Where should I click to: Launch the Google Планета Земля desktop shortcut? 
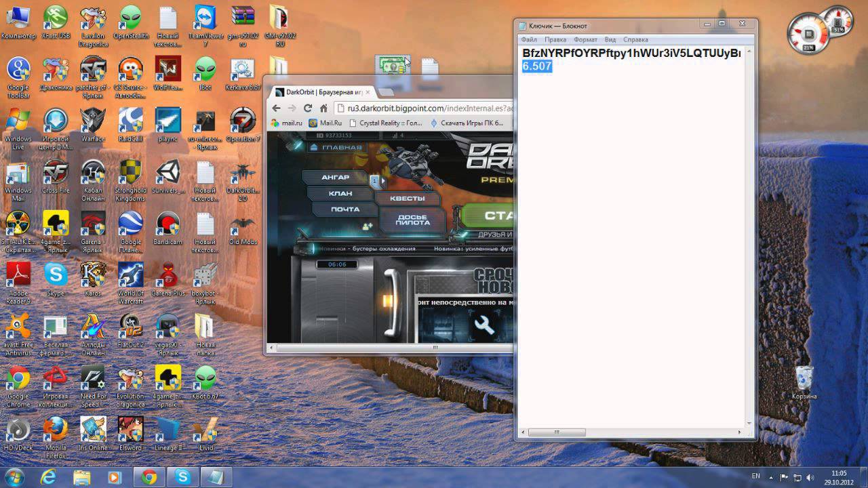130,232
